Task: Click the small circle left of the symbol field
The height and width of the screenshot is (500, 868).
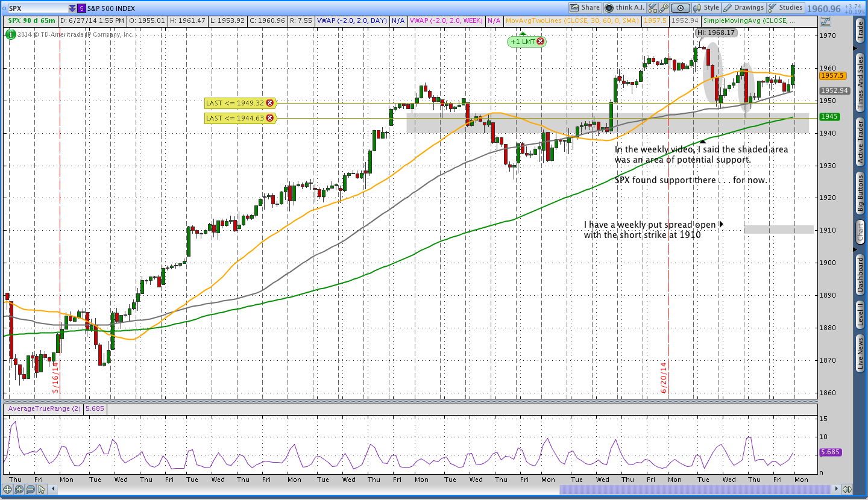Action: (3, 8)
